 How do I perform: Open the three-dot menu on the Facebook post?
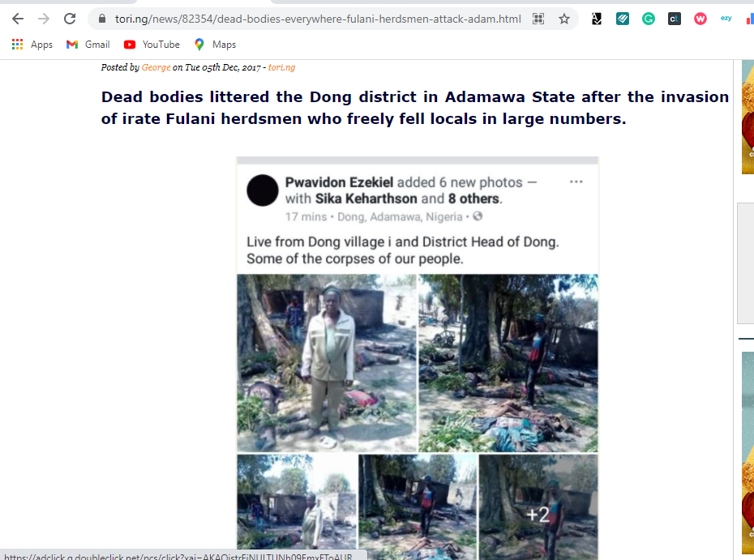pos(576,182)
